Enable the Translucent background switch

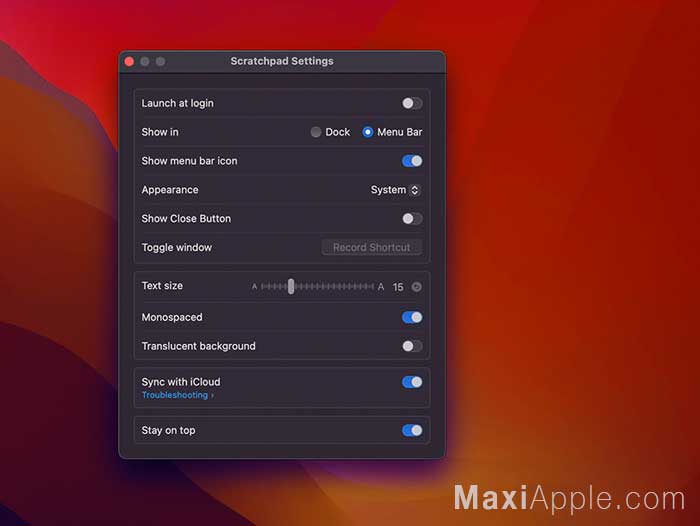pos(412,346)
